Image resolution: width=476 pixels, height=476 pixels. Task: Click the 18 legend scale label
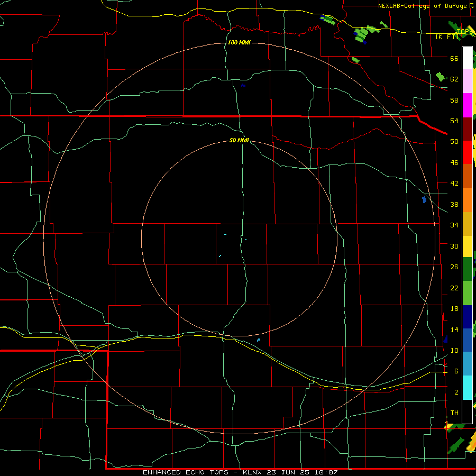point(454,309)
